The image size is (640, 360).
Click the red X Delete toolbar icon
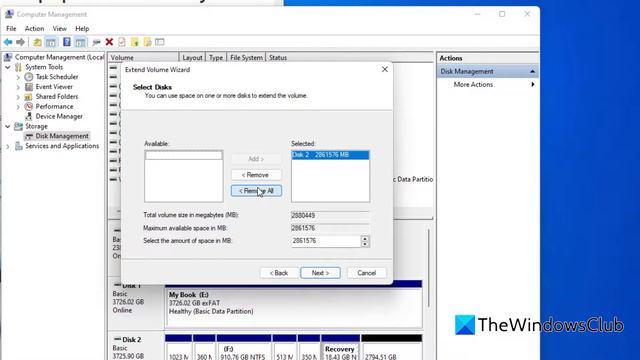(x=109, y=42)
